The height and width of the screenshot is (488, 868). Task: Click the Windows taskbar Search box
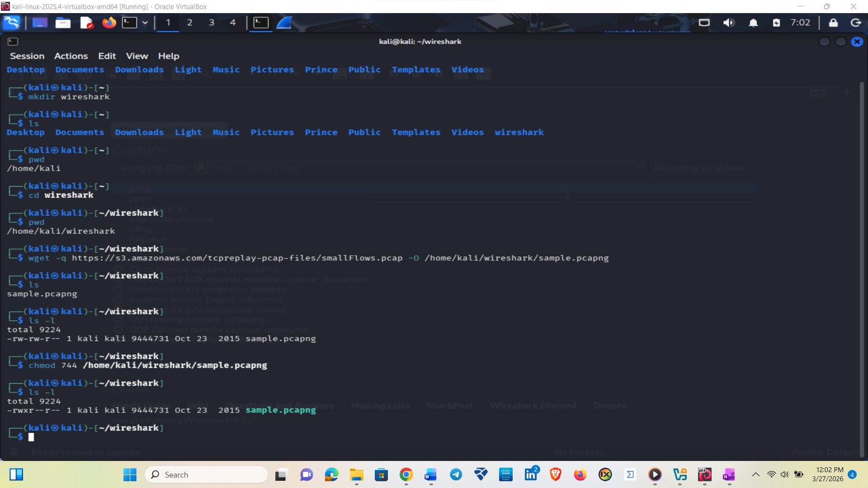coord(206,474)
